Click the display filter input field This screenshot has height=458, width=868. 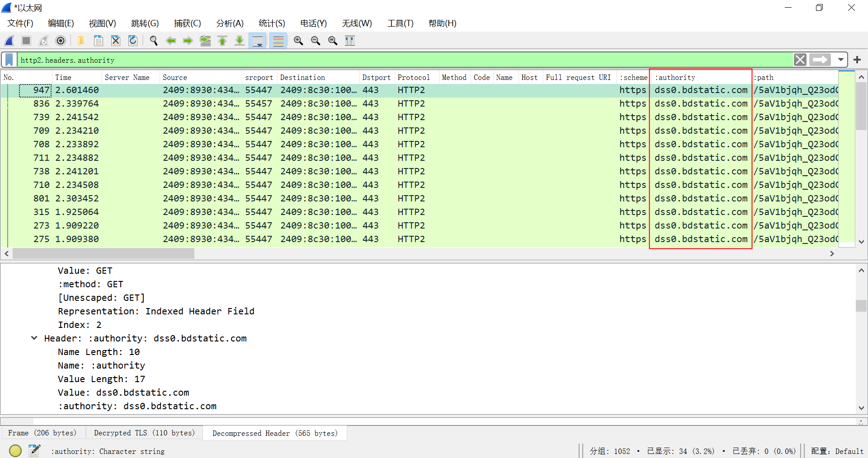pyautogui.click(x=405, y=60)
